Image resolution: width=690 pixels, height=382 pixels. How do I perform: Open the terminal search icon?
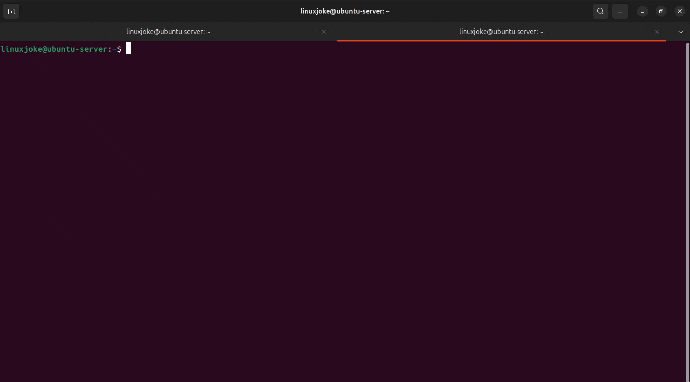tap(600, 11)
